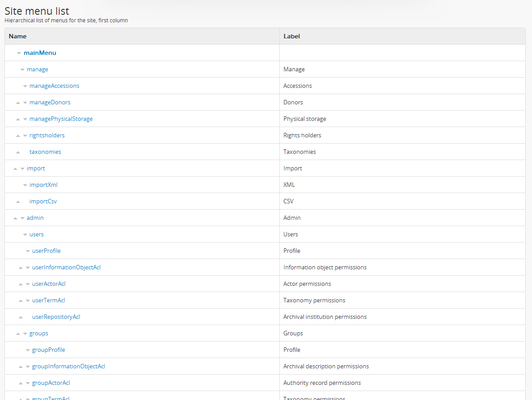
Task: Click the down triangle beside manage
Action: click(22, 70)
